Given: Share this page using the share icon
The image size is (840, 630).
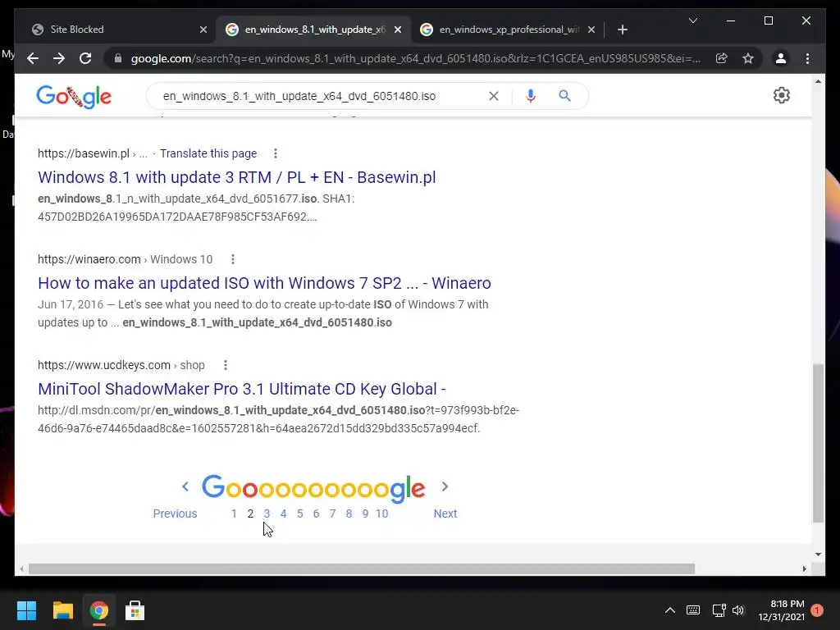Looking at the screenshot, I should tap(722, 58).
